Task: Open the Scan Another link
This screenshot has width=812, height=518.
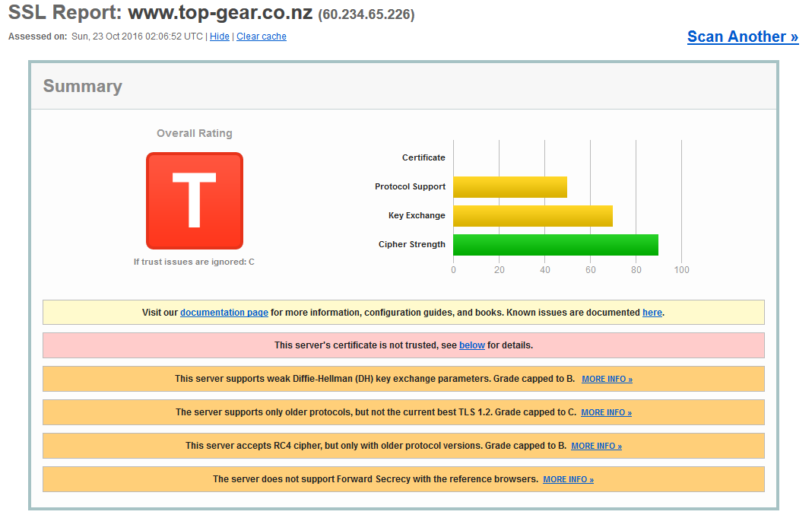Action: (743, 37)
